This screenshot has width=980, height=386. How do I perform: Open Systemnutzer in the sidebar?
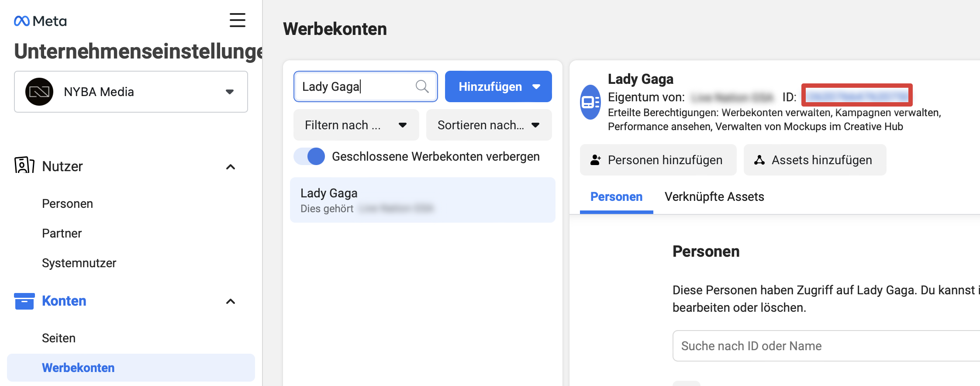[79, 263]
